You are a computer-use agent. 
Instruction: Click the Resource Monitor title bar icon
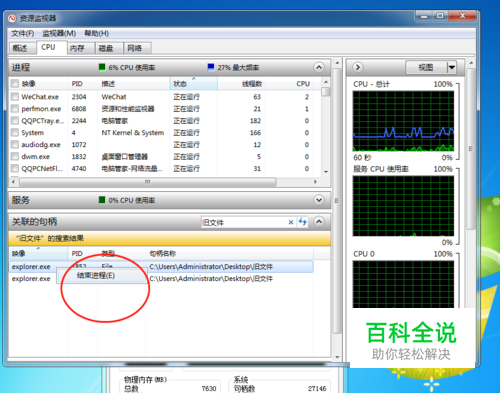tap(12, 18)
